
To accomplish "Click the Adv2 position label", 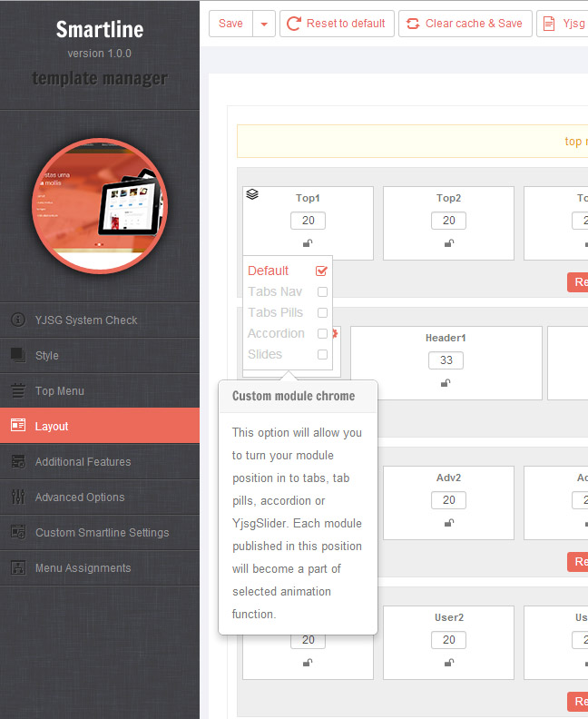I will point(448,478).
